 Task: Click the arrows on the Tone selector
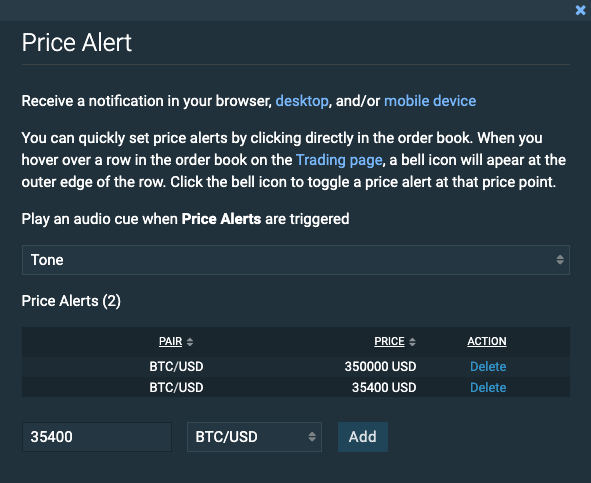click(560, 260)
